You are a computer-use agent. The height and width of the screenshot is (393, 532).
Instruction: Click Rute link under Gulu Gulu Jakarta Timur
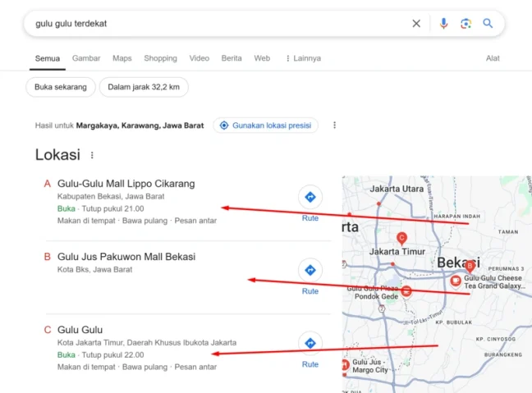point(310,364)
